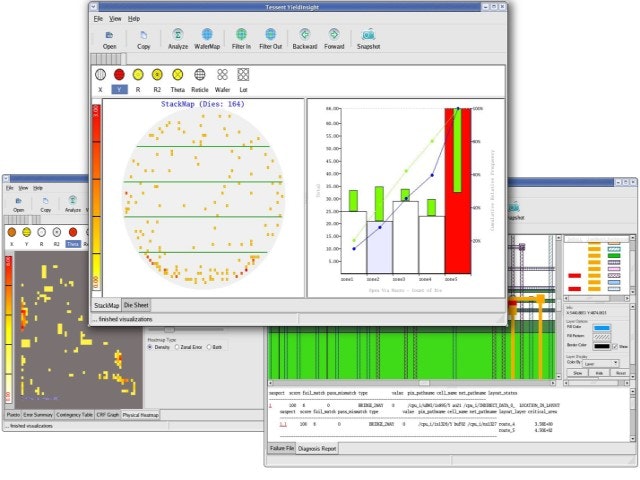Select the Theta zone icon in front window

177,75
